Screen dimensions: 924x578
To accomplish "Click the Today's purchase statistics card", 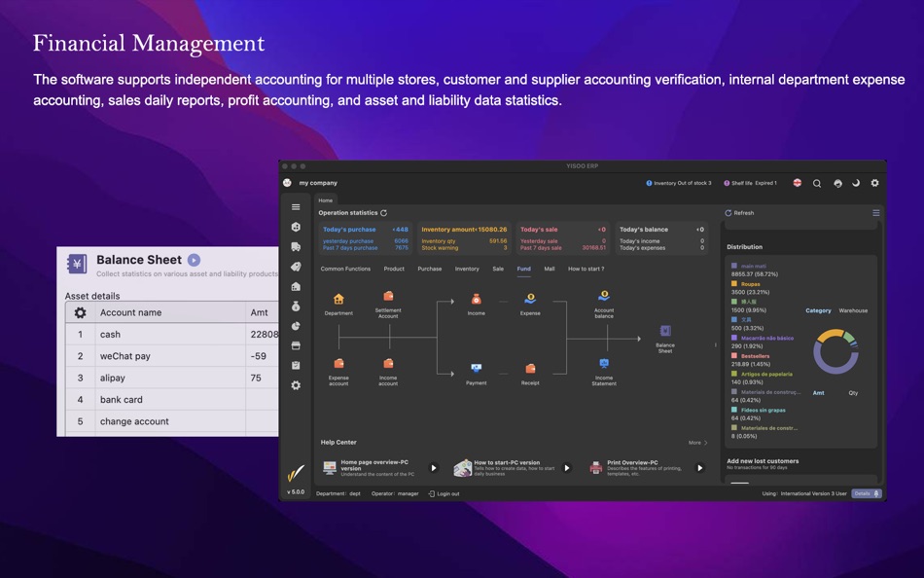I will click(x=366, y=238).
